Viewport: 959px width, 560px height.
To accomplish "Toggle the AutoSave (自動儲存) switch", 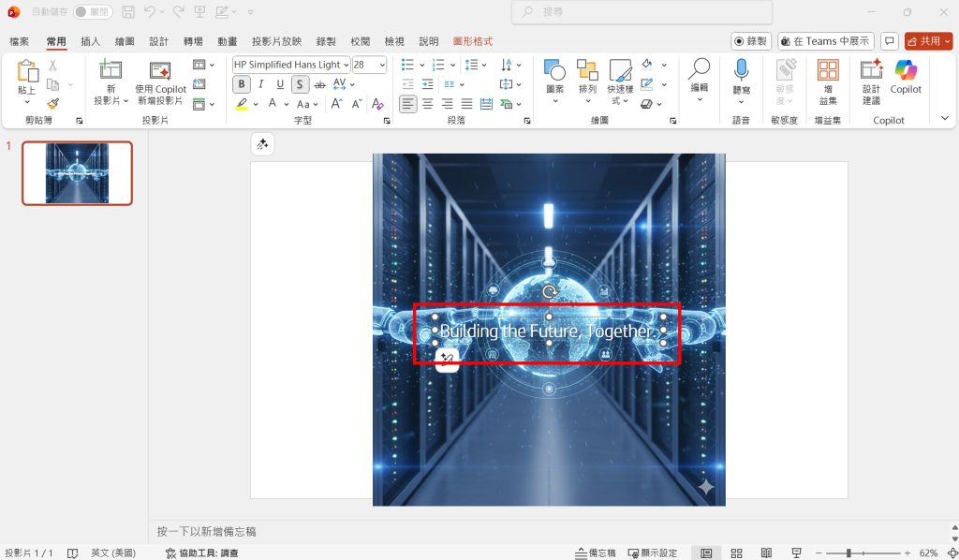I will [x=93, y=12].
